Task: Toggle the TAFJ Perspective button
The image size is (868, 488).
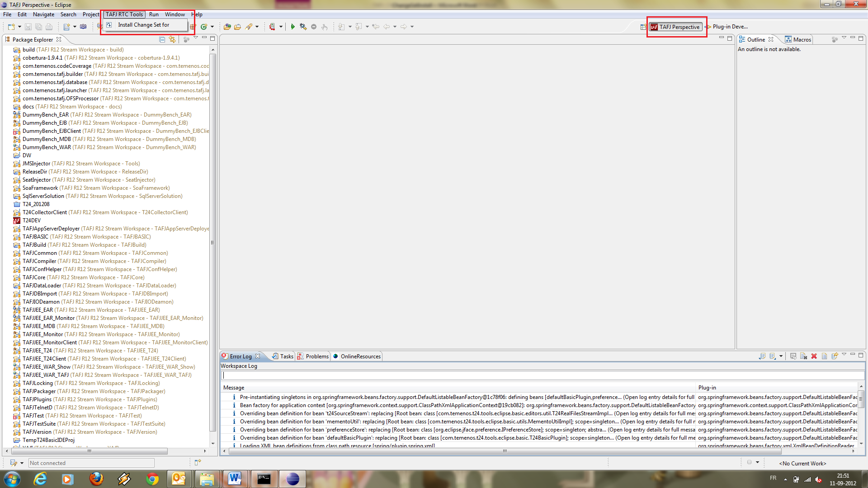Action: point(676,27)
